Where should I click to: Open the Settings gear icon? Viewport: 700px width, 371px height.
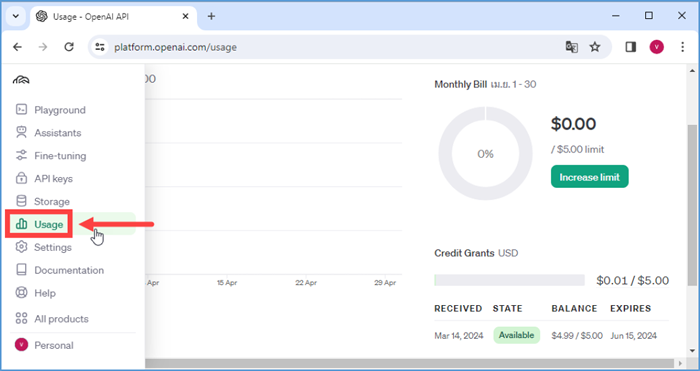(x=21, y=247)
